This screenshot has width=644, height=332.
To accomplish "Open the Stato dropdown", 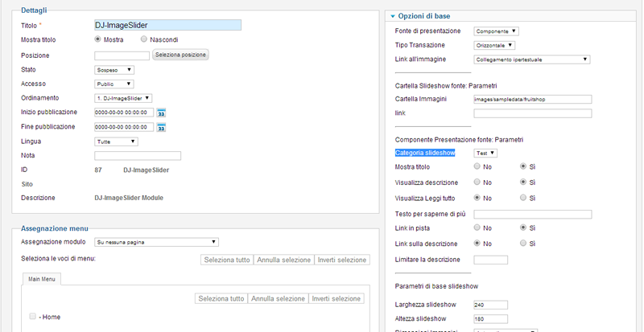I will (114, 70).
